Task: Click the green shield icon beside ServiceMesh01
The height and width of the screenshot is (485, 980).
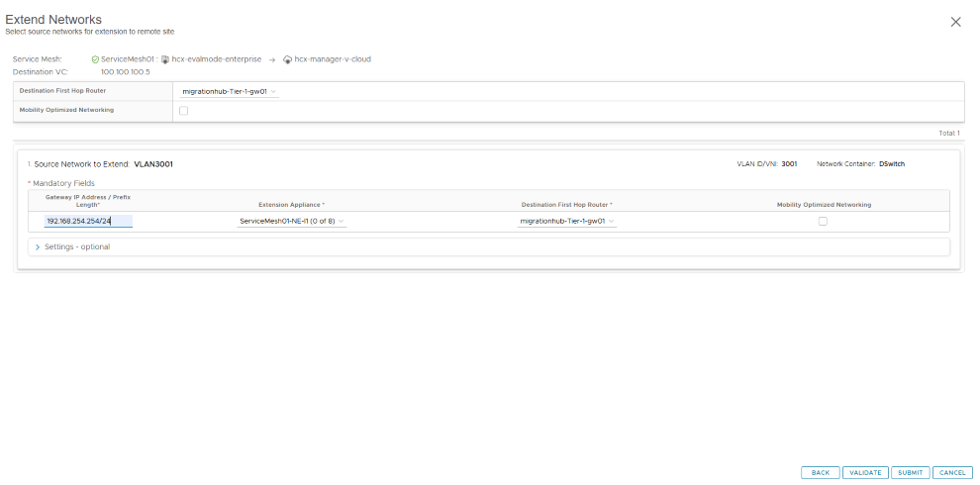Action: pos(95,59)
